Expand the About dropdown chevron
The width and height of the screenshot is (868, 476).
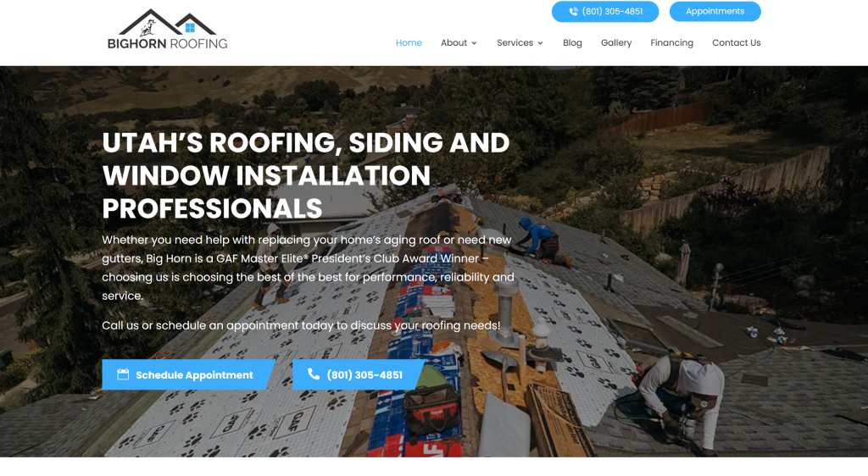point(475,43)
